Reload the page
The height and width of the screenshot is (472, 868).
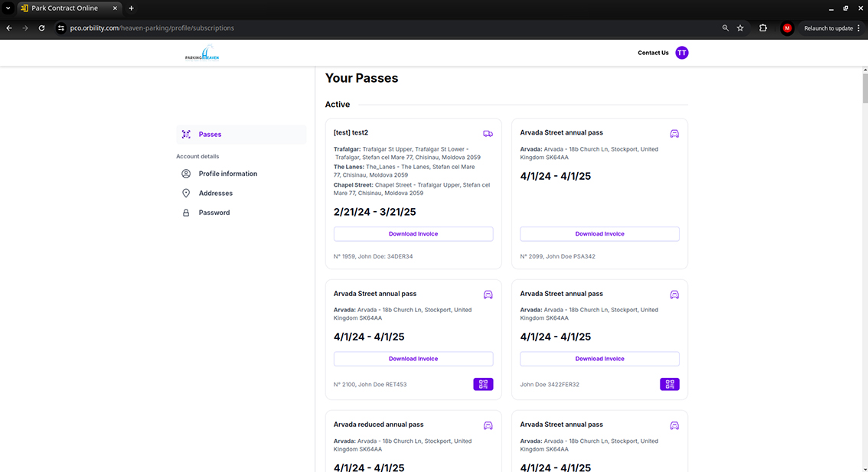tap(41, 28)
